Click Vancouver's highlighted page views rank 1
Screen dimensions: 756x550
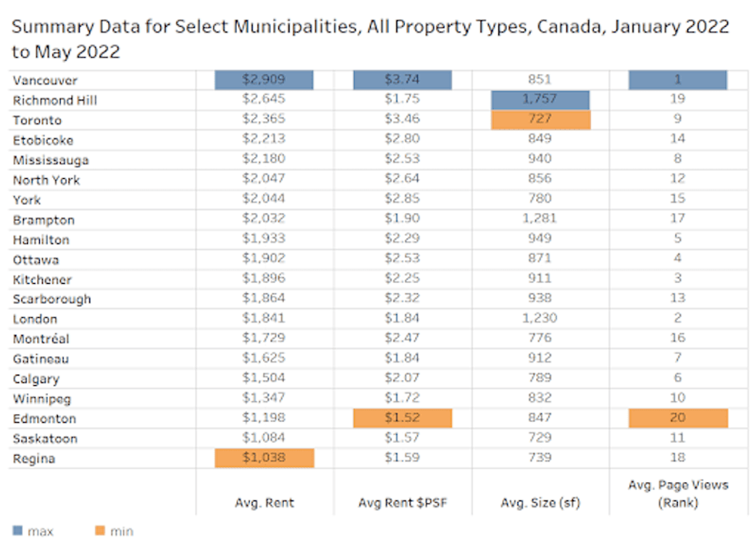point(678,79)
